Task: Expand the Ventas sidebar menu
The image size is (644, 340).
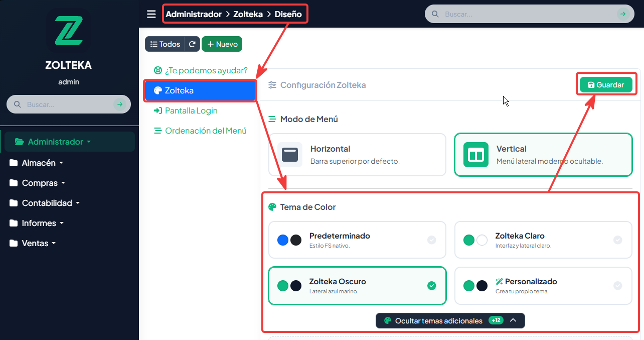Action: tap(33, 243)
